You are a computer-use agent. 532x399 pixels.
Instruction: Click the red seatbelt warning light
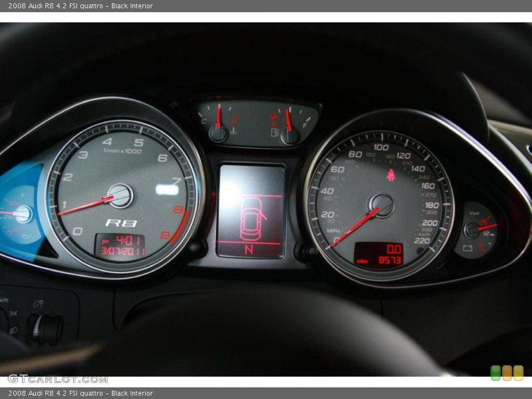391,175
